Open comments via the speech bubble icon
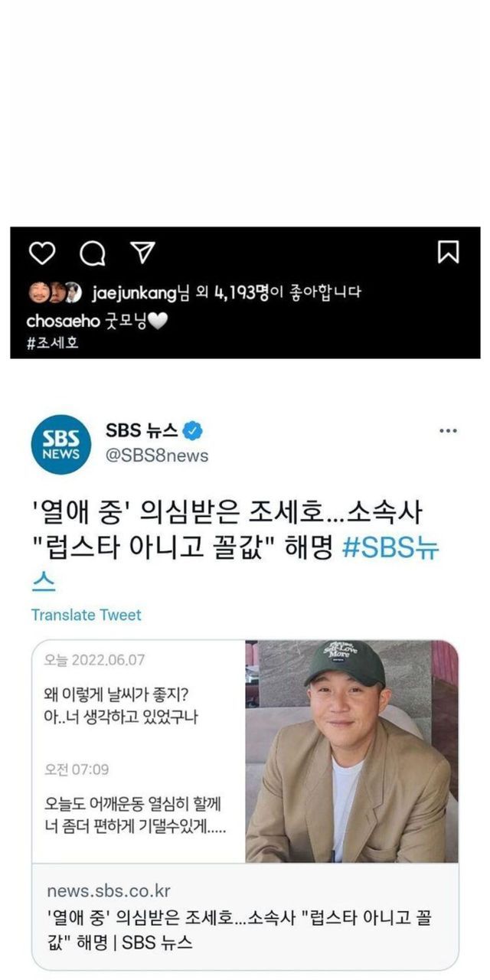 [x=92, y=253]
